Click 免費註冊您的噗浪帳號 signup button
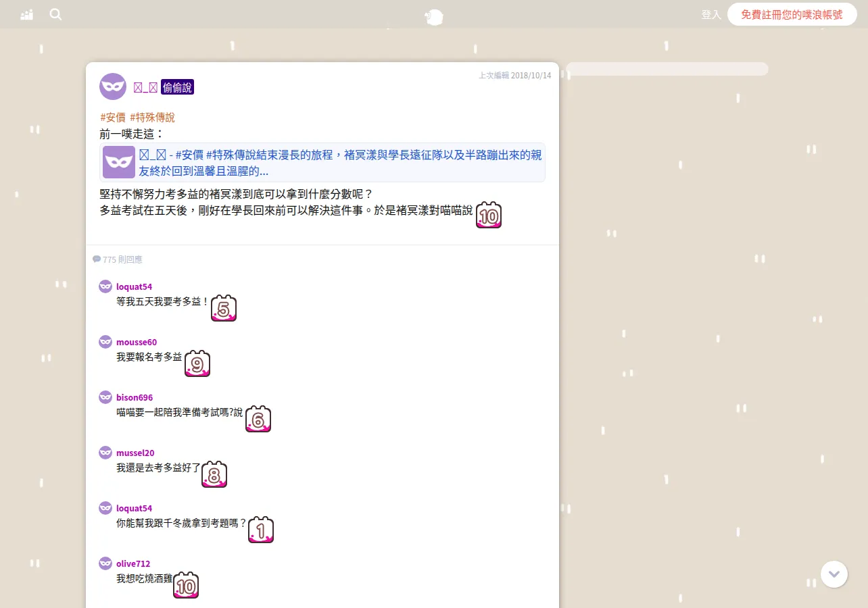The width and height of the screenshot is (868, 608). coord(792,14)
